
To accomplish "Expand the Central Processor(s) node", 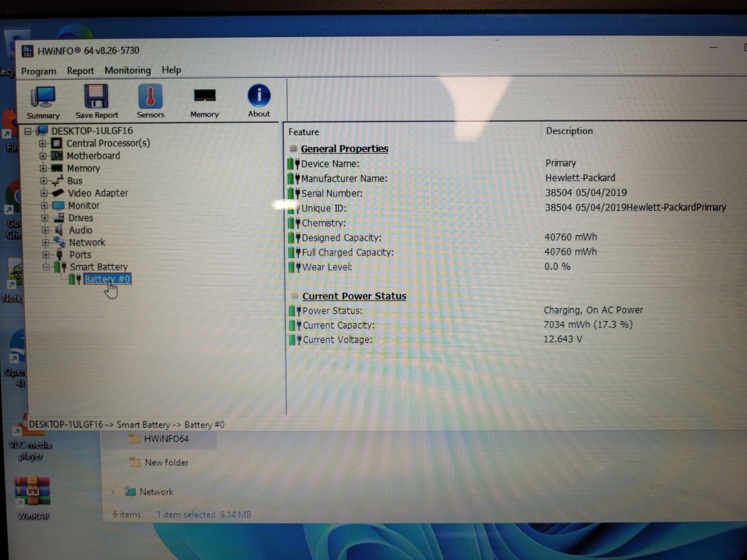I will (42, 143).
